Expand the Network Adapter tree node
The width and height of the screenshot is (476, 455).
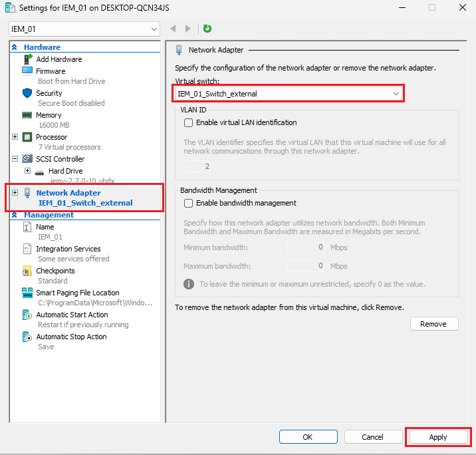(x=15, y=193)
